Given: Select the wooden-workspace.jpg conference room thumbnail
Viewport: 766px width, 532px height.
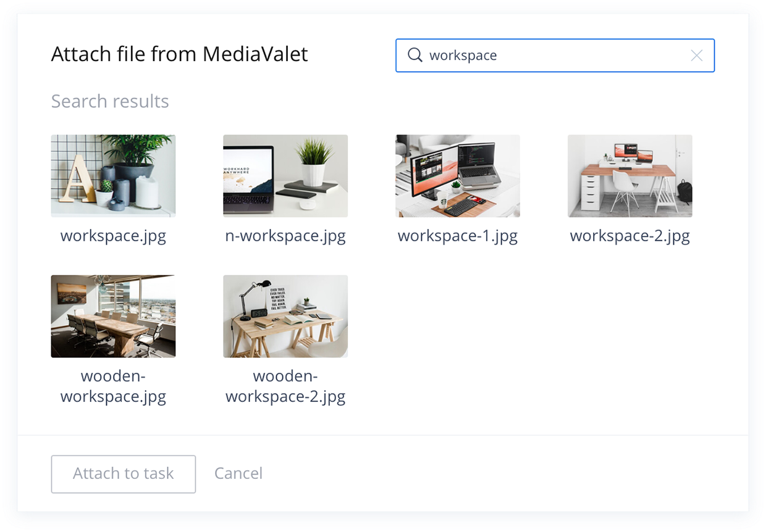Looking at the screenshot, I should click(x=113, y=316).
